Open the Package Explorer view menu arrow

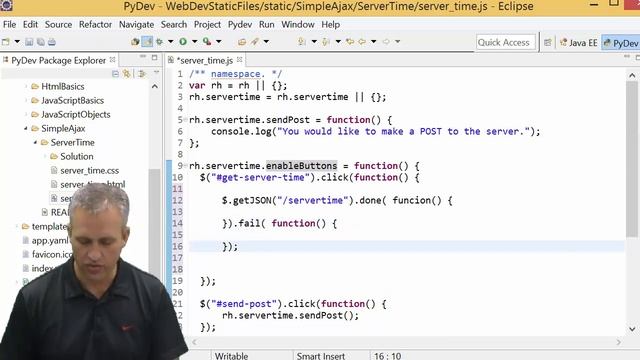[x=157, y=73]
